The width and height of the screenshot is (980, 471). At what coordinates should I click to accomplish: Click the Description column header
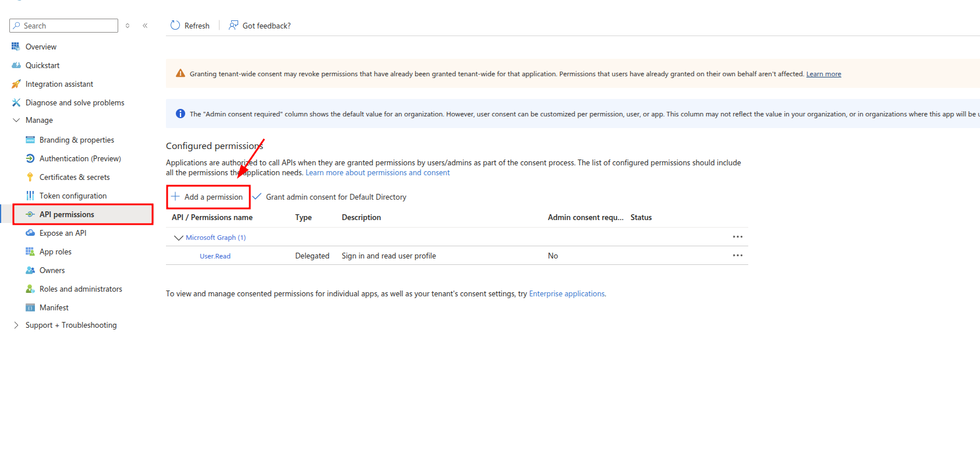pyautogui.click(x=361, y=217)
